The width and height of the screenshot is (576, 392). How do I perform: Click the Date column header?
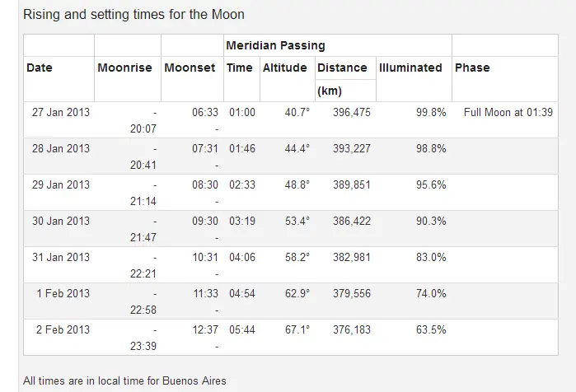(40, 68)
